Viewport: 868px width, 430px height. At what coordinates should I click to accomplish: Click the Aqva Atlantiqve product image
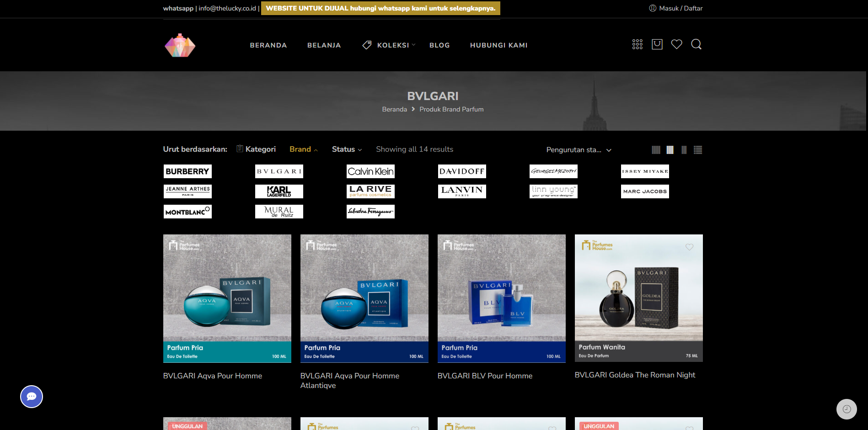(x=364, y=298)
